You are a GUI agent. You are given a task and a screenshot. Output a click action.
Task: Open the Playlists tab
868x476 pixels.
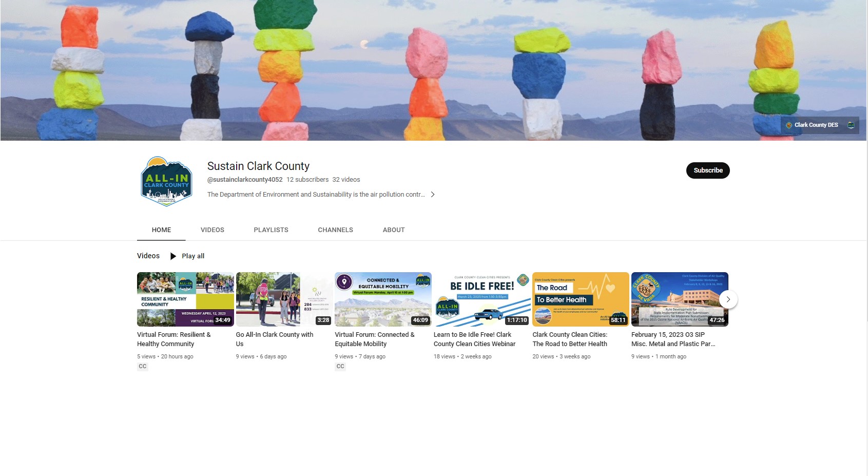(x=271, y=230)
